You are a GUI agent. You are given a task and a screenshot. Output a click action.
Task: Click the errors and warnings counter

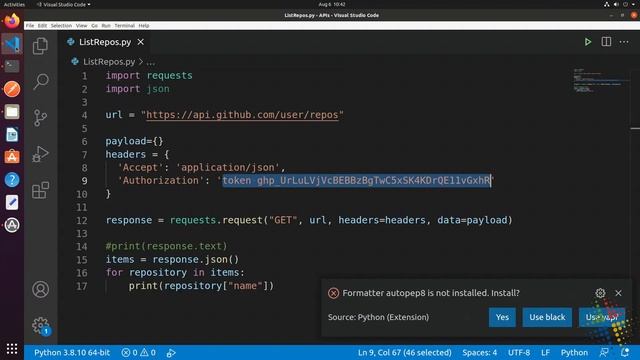point(139,353)
